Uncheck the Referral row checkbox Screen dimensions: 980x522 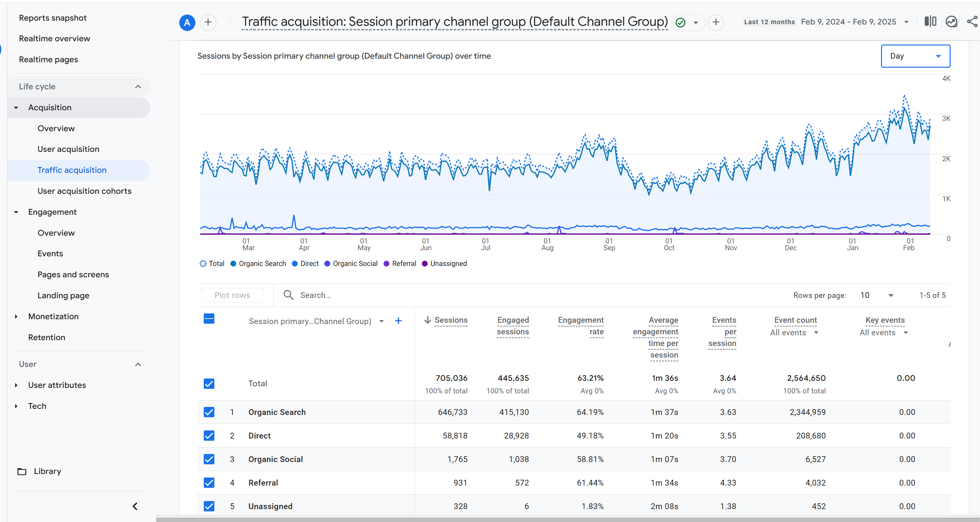click(209, 483)
